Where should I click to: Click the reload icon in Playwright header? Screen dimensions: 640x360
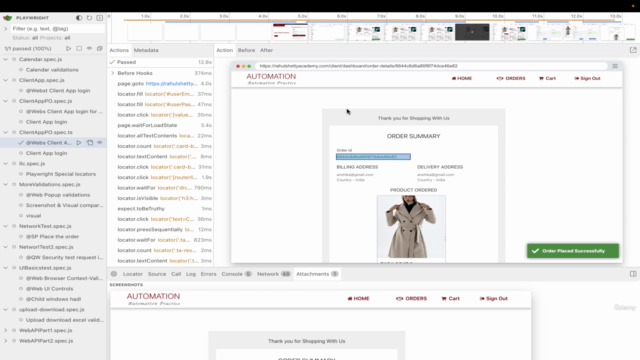point(89,18)
